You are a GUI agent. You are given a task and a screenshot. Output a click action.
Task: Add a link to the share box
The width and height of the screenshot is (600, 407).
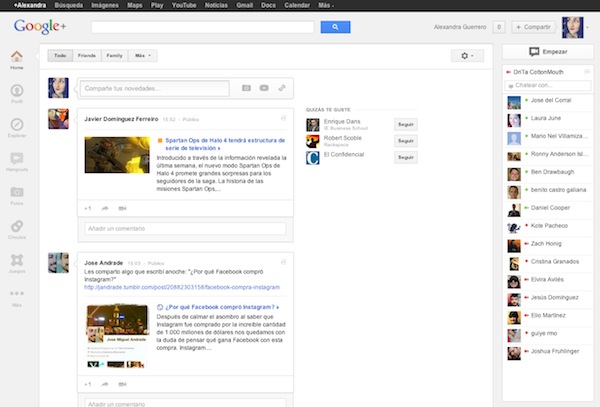pyautogui.click(x=282, y=88)
